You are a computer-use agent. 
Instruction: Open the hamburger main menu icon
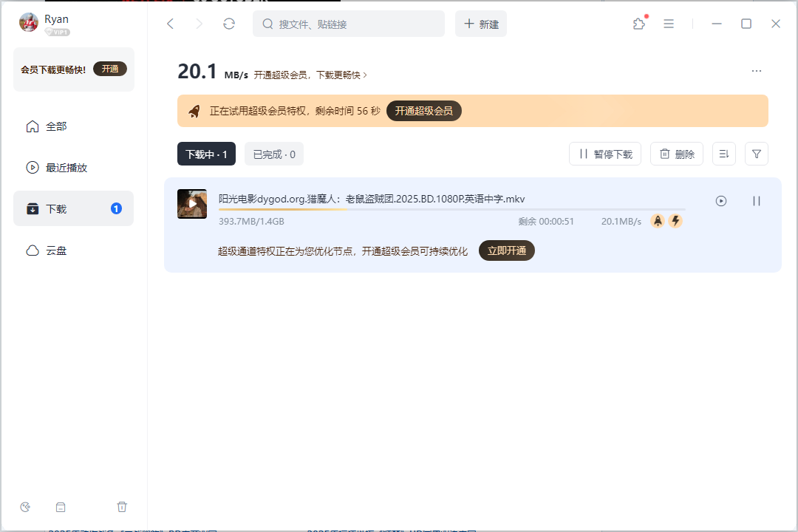point(669,24)
